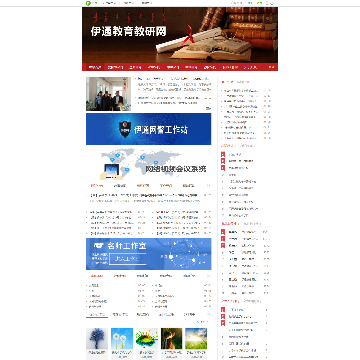Screen dimensions: 360x360
Task: Open the blue tree thumbnail
Action: click(x=97, y=338)
